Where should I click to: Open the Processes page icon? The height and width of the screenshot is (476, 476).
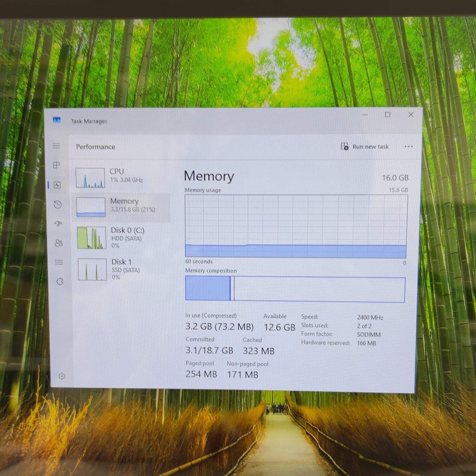(x=56, y=165)
